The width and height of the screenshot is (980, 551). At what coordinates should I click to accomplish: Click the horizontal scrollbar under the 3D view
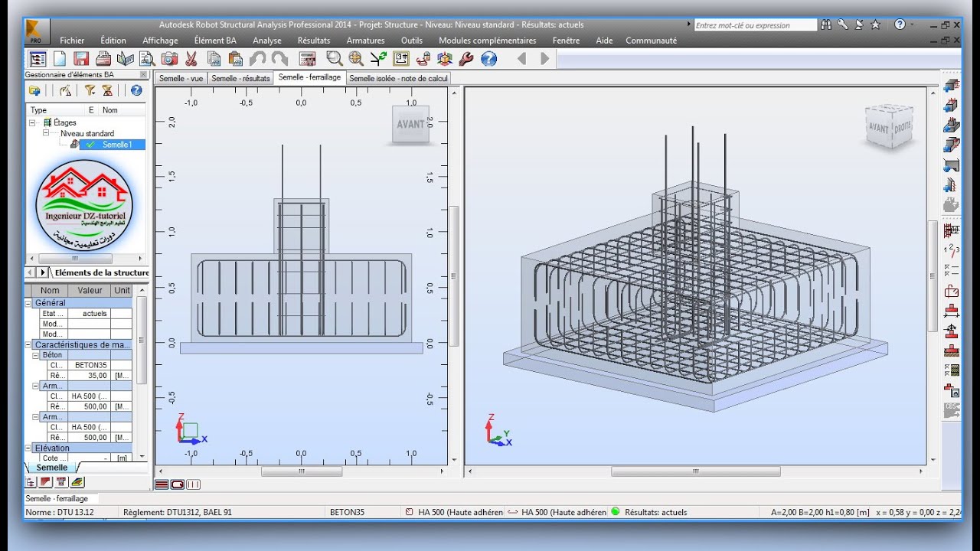[695, 471]
